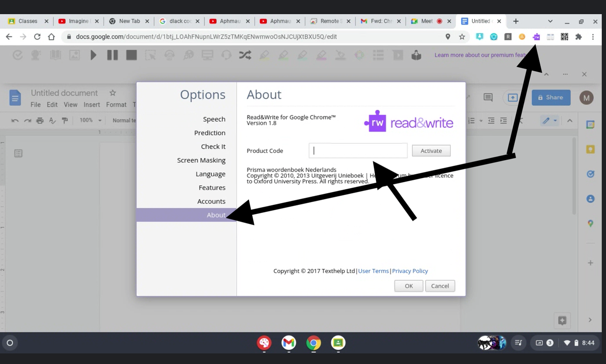Open the User Terms link
Screen dimensions: 606x364
373,271
